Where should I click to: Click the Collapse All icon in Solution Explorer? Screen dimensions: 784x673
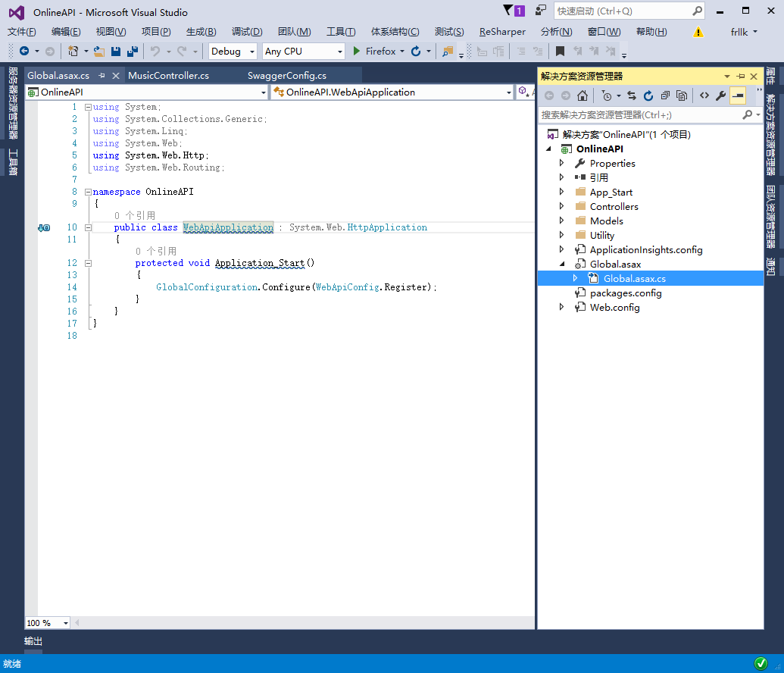pos(665,95)
